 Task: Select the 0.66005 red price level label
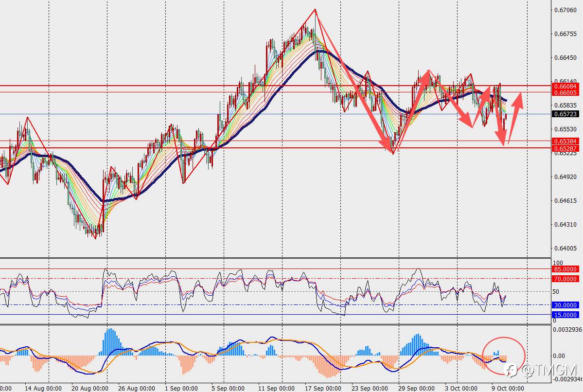point(565,92)
